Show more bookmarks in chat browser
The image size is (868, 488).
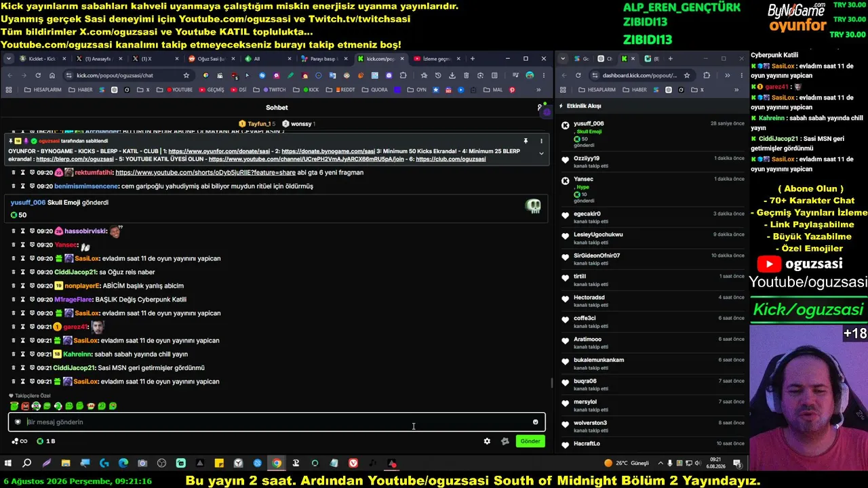pyautogui.click(x=539, y=89)
